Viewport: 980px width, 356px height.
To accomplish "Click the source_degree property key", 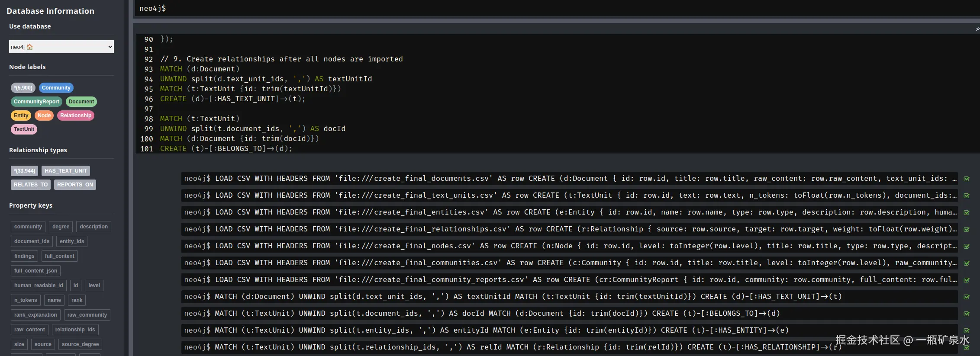I will click(80, 344).
